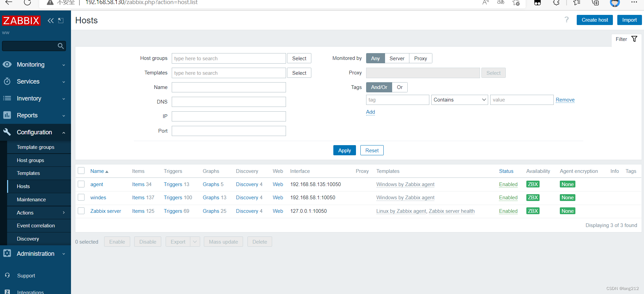Add page to favorites star icon
The height and width of the screenshot is (294, 644).
[516, 3]
